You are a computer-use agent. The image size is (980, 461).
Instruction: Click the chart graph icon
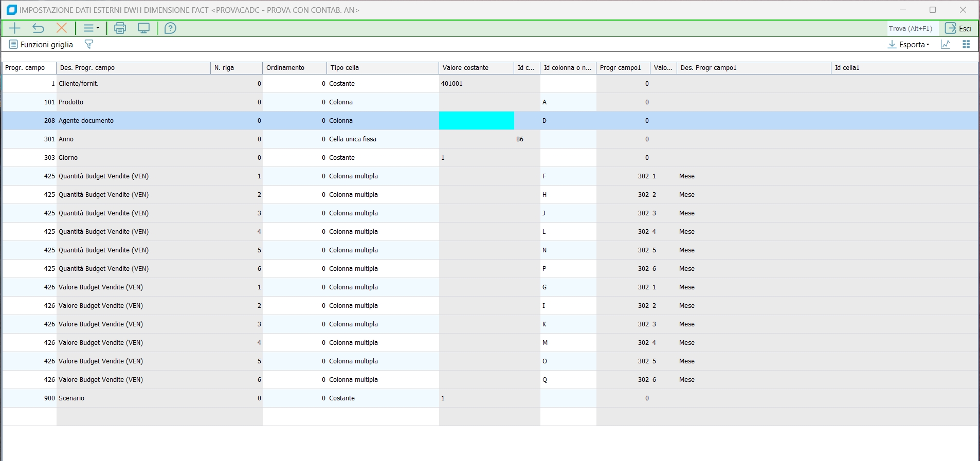pos(946,45)
